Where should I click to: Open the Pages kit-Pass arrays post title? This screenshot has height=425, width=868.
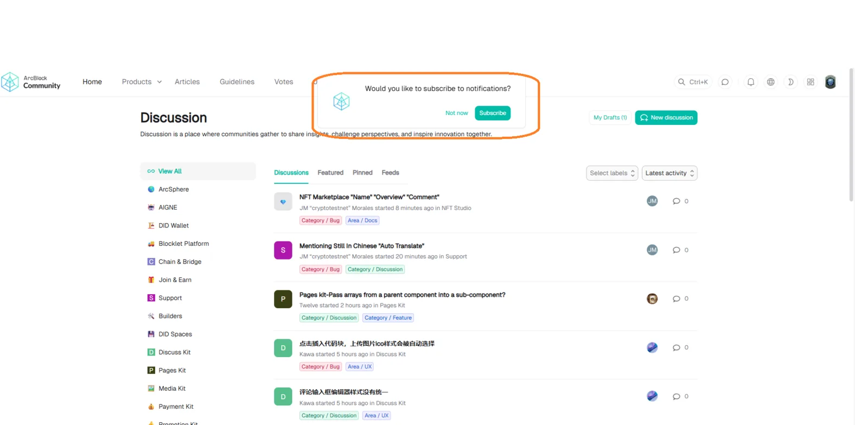tap(403, 295)
